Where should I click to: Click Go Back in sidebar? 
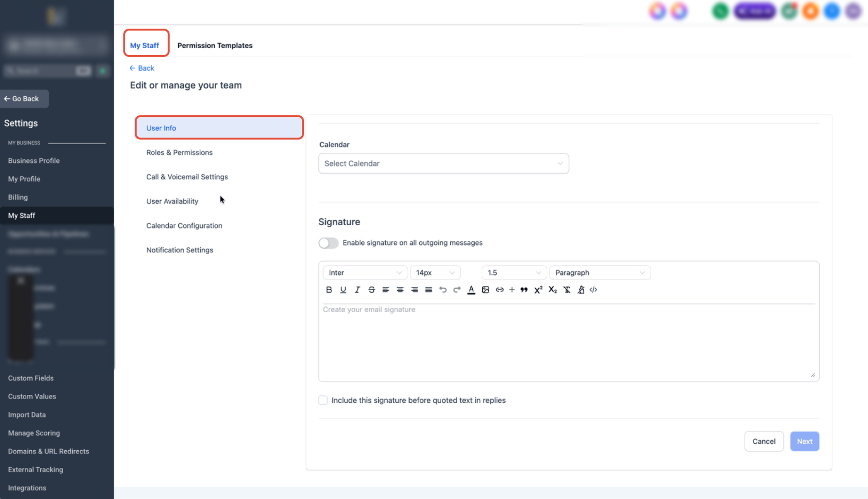coord(24,99)
